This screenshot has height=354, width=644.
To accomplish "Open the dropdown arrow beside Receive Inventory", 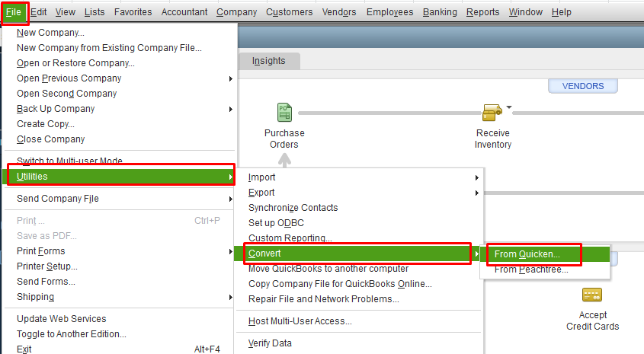I will tap(509, 107).
